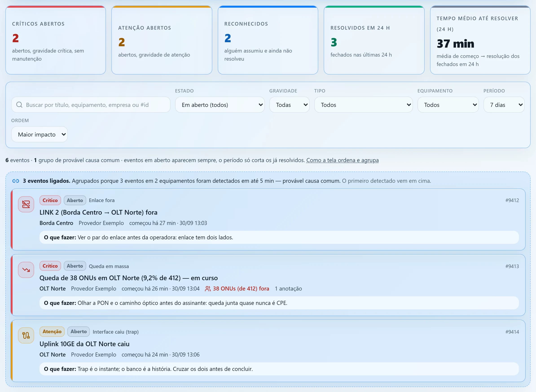The width and height of the screenshot is (536, 392).
Task: Click the chain-link icon beside '3 eventos ligados'
Action: point(16,181)
